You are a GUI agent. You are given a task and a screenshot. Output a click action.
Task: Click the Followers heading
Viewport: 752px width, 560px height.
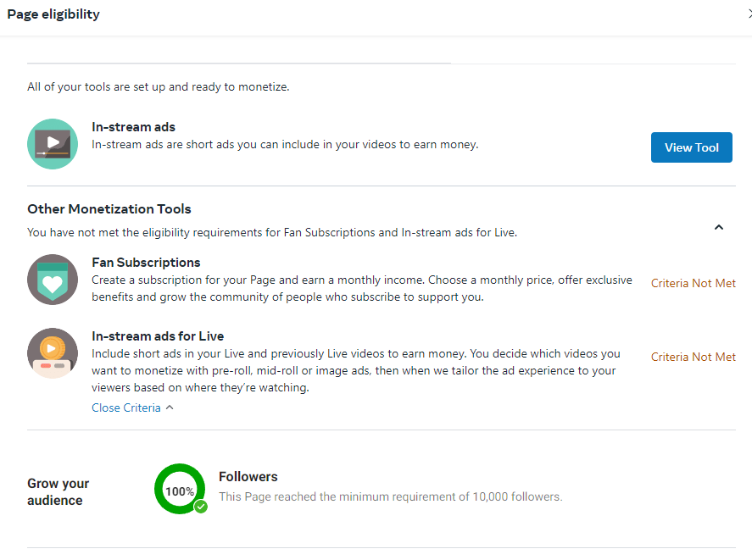[248, 477]
